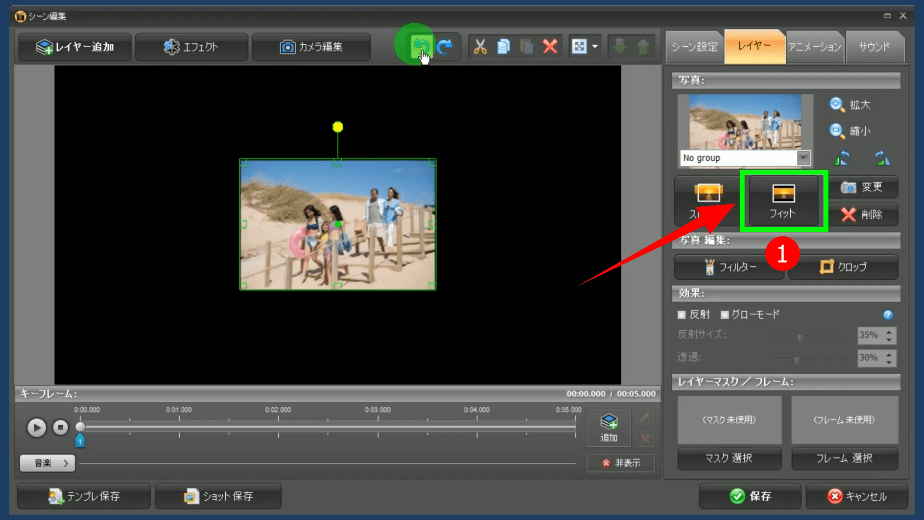Screen dimensions: 924x520
Task: Click the redo arrow icon
Action: point(445,46)
